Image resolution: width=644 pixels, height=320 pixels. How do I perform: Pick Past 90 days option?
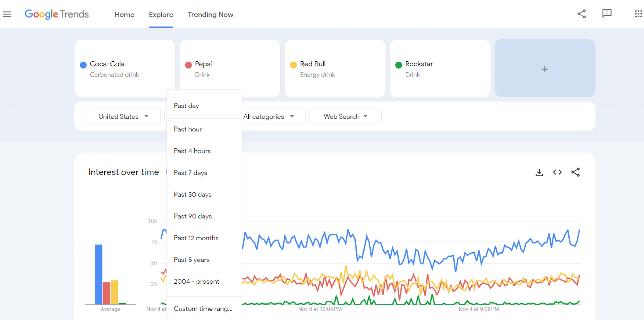click(204, 216)
